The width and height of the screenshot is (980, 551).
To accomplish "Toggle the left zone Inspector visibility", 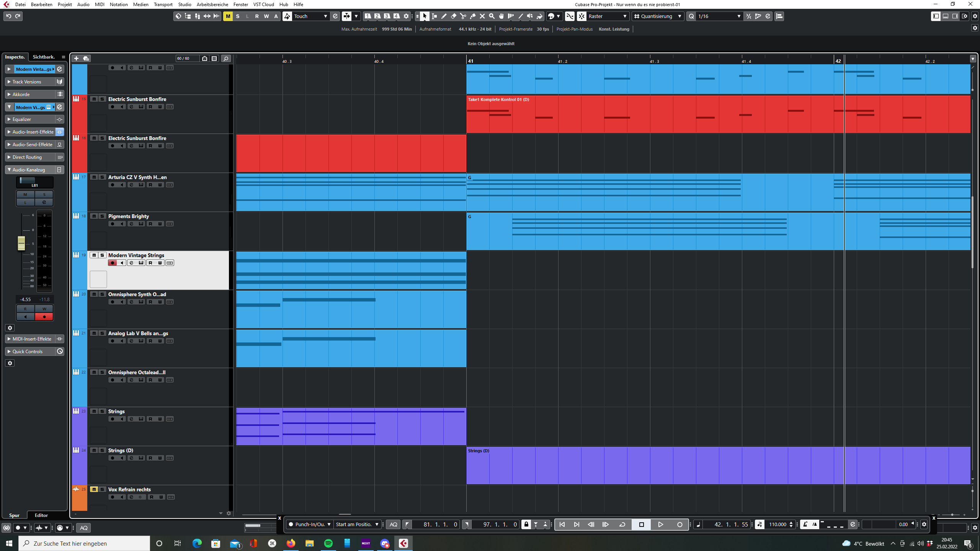I will point(936,16).
